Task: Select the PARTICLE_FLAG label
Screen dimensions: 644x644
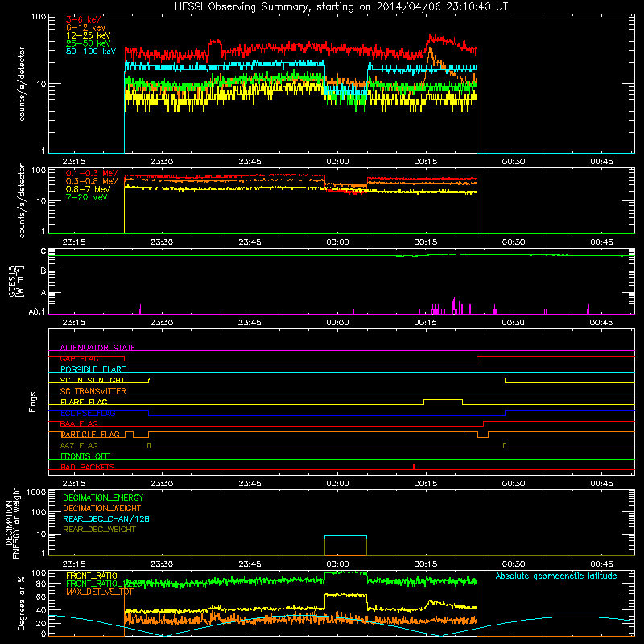Action: [x=90, y=434]
